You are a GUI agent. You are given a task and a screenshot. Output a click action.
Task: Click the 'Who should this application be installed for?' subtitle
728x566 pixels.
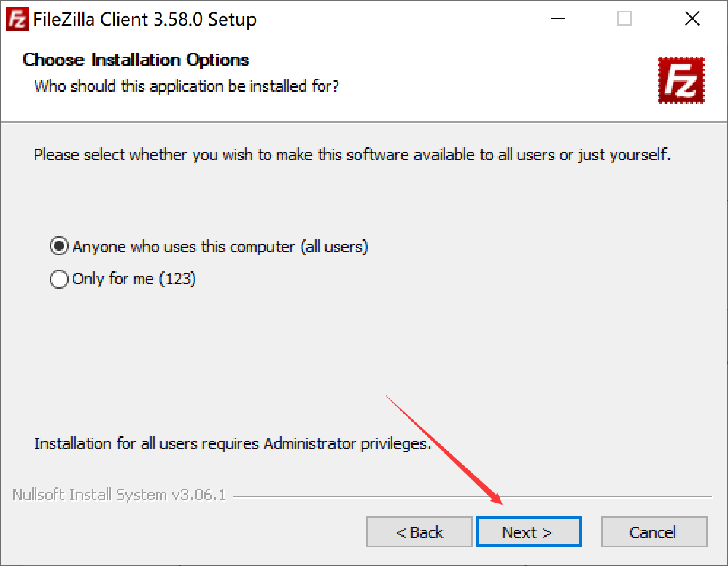pos(187,86)
